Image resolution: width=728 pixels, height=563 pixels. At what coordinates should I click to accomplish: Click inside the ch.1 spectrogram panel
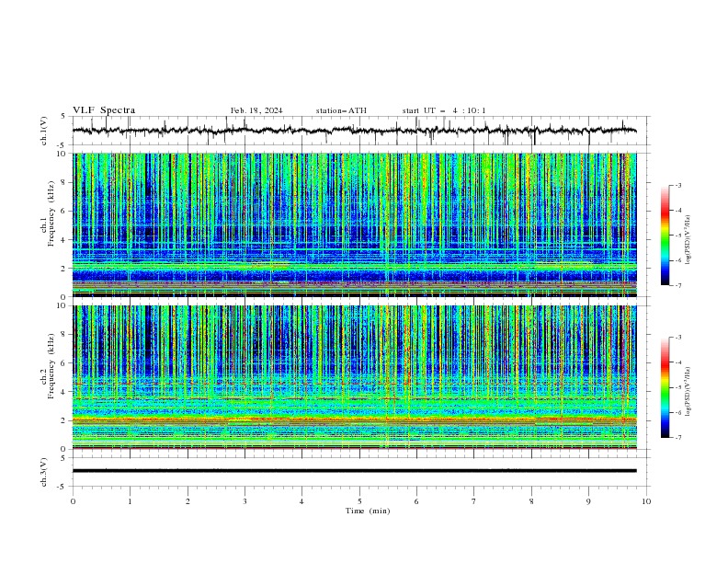pos(354,224)
